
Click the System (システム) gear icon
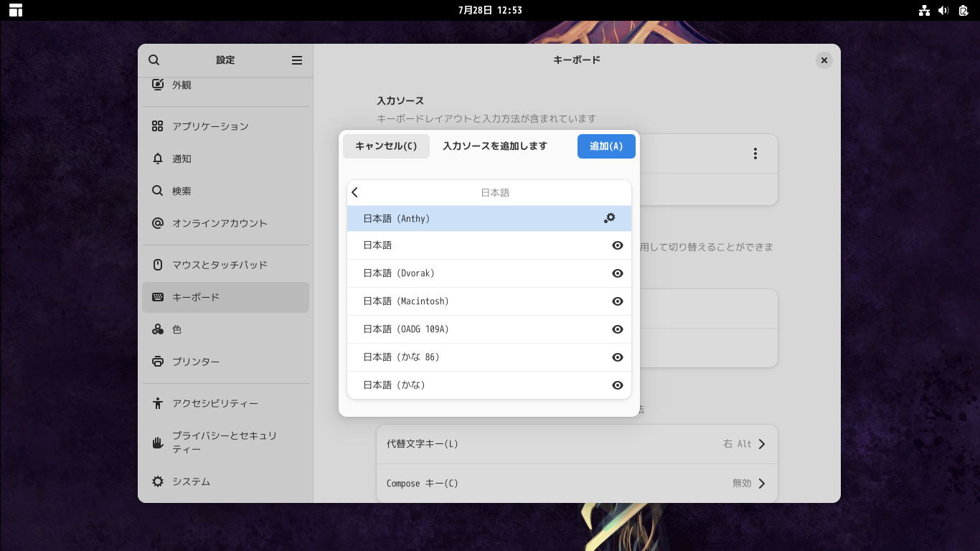click(158, 481)
